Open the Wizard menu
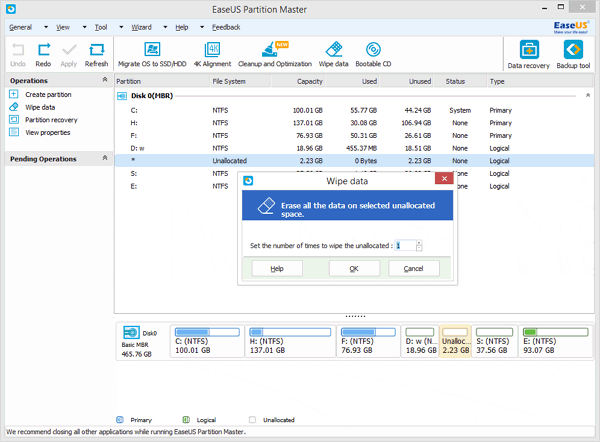This screenshot has height=442, width=600. pos(142,27)
